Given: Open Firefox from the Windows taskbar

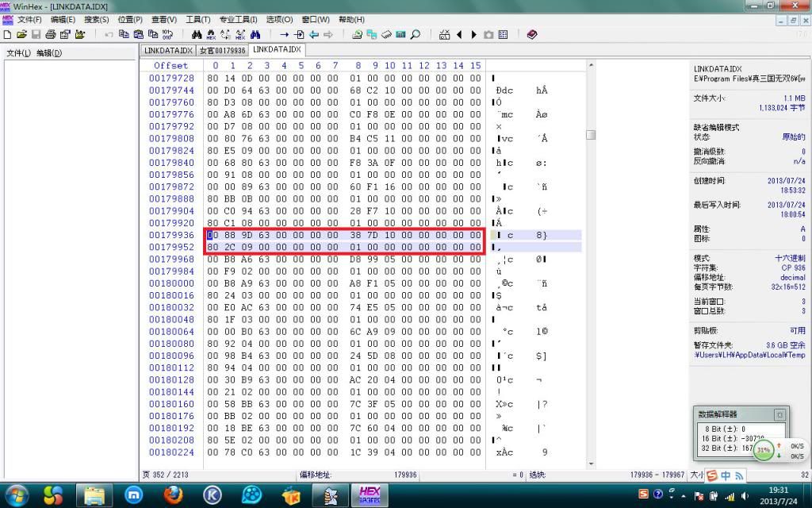Looking at the screenshot, I should tap(174, 495).
